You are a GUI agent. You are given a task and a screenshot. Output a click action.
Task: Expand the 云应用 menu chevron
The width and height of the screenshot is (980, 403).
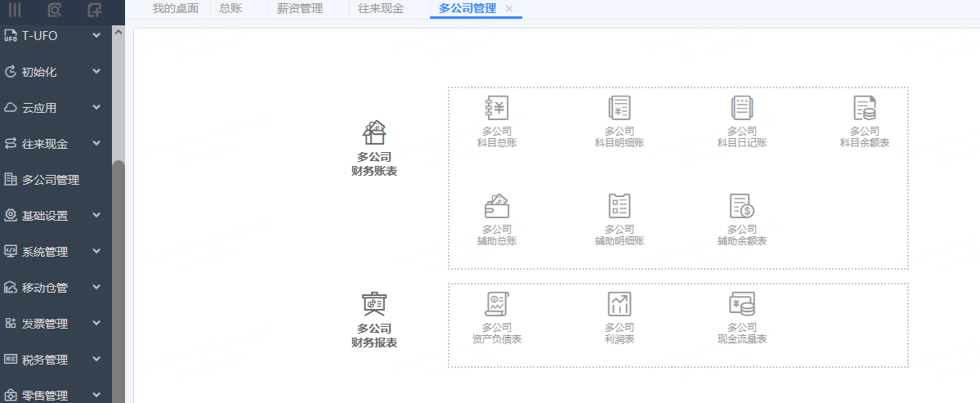coord(96,107)
